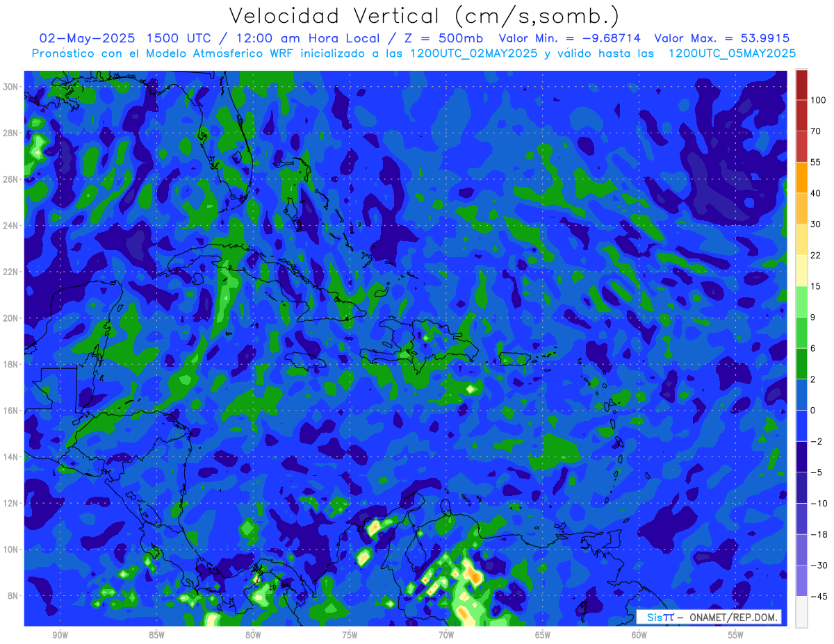Viewport: 834px width, 644px height.
Task: Click the 14N latitude axis label
Action: 10,456
